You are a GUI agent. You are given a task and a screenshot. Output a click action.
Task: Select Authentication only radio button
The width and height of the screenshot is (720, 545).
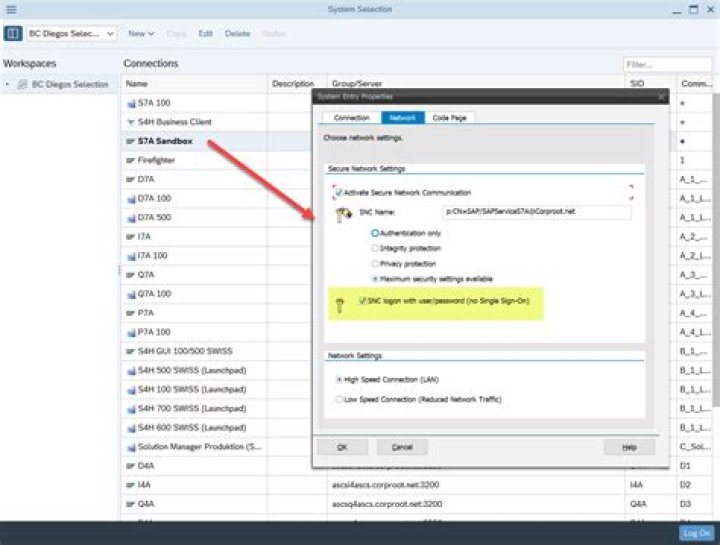(x=375, y=233)
